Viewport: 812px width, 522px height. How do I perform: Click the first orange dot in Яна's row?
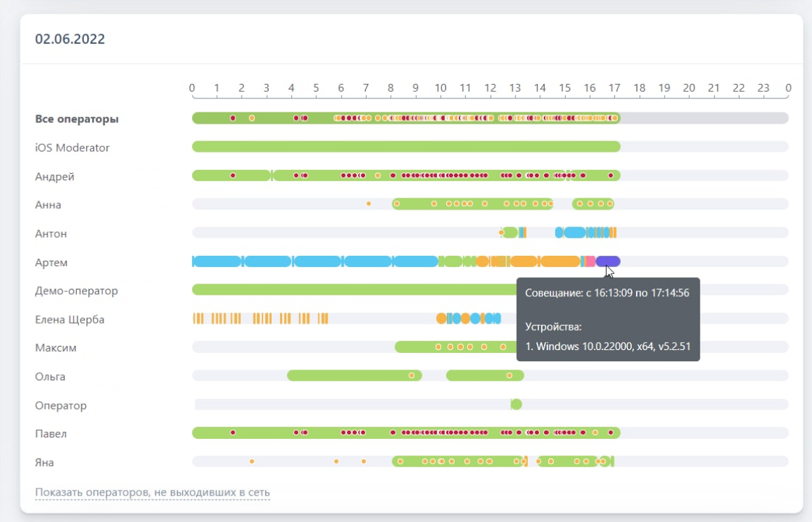(x=252, y=461)
